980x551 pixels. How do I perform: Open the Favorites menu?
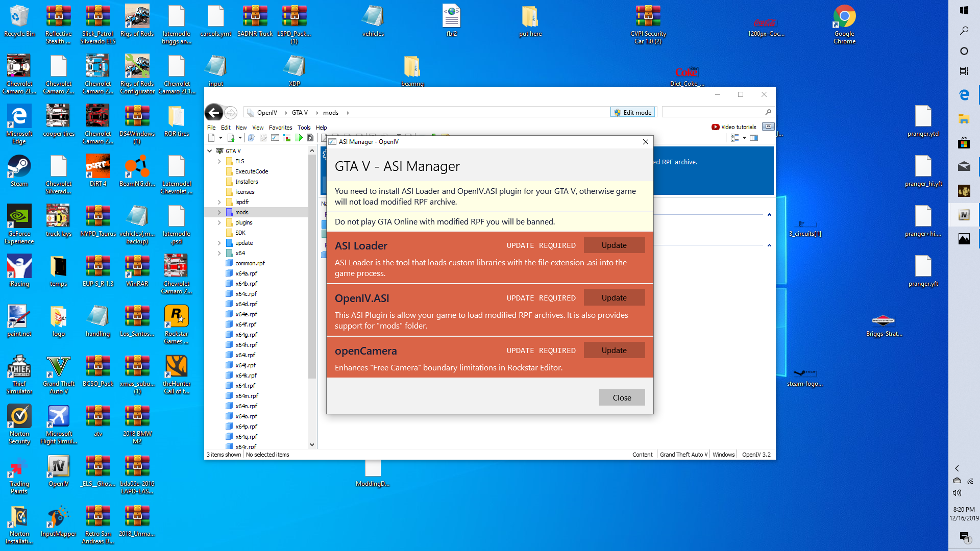tap(280, 128)
